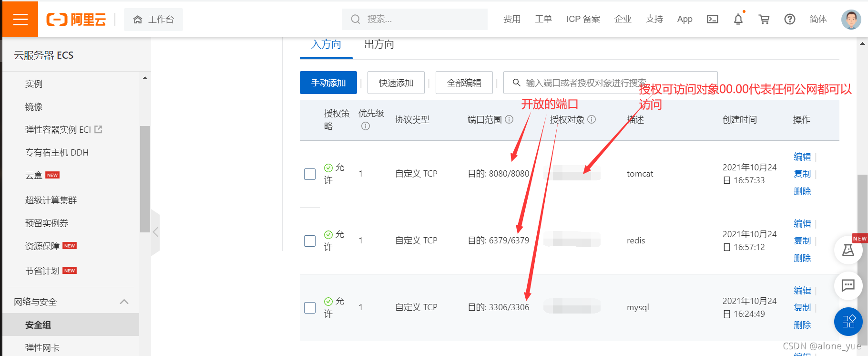Open the App menu
The height and width of the screenshot is (356, 868).
(684, 19)
